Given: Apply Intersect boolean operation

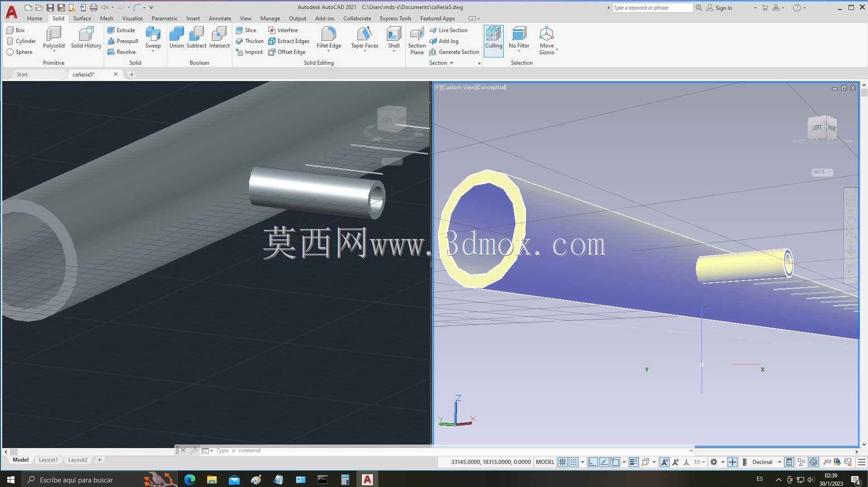Looking at the screenshot, I should (219, 38).
